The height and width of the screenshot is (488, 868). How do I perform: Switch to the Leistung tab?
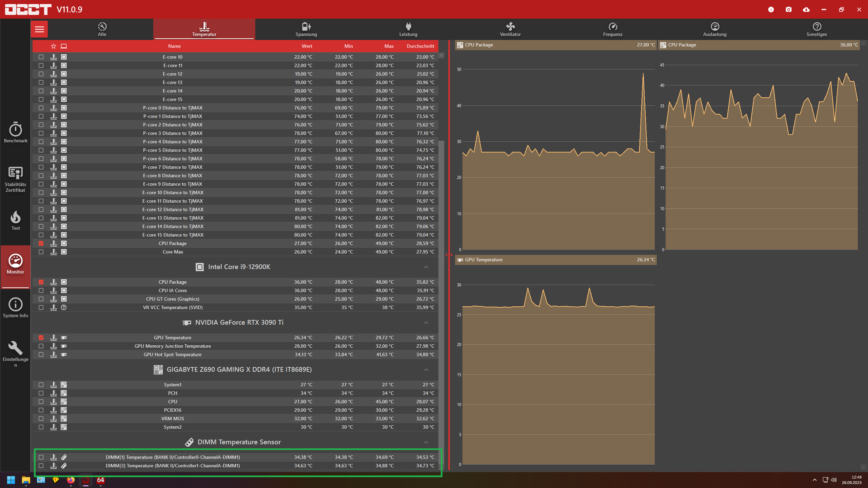[x=408, y=29]
